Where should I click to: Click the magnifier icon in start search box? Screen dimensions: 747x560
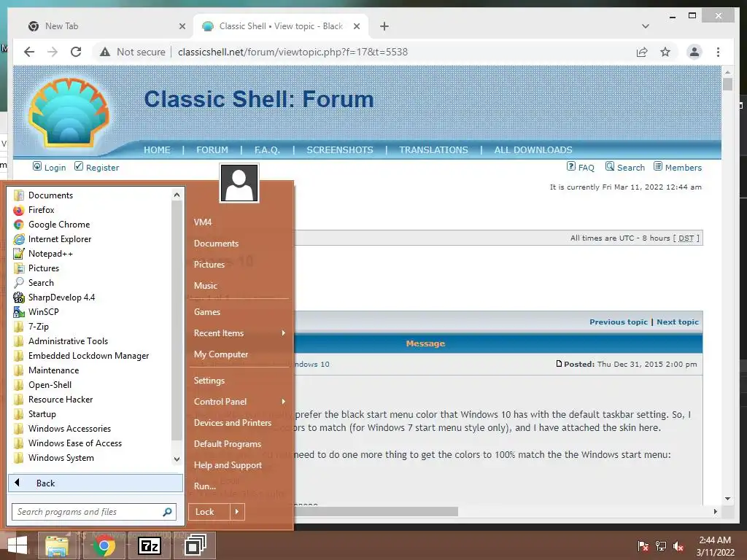coord(167,512)
